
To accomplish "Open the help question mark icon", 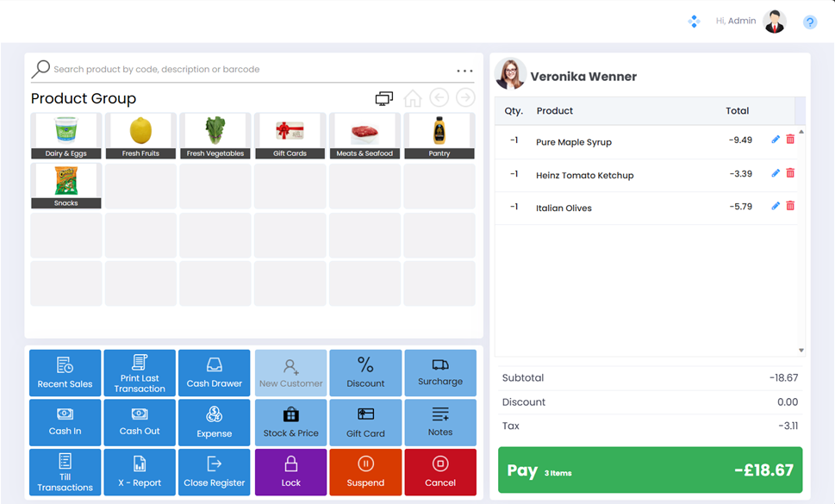I will [x=810, y=22].
